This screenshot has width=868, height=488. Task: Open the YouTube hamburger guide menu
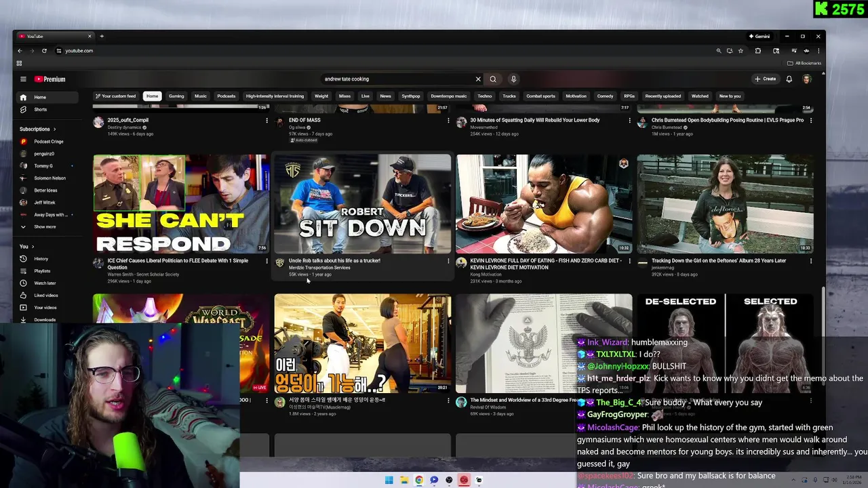pos(23,79)
